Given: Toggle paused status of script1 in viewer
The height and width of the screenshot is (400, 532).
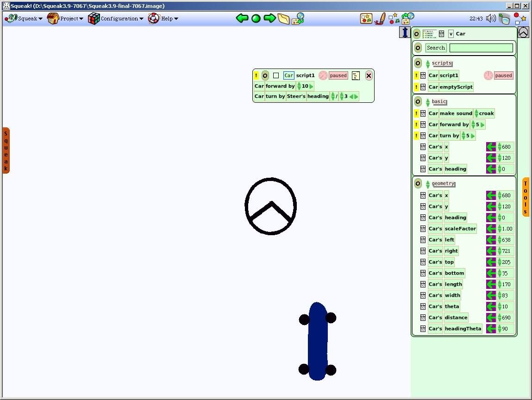Looking at the screenshot, I should [503, 75].
